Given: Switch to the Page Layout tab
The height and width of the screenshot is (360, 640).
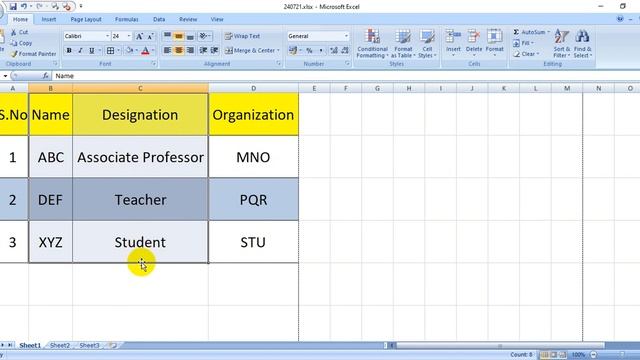Looking at the screenshot, I should (86, 19).
